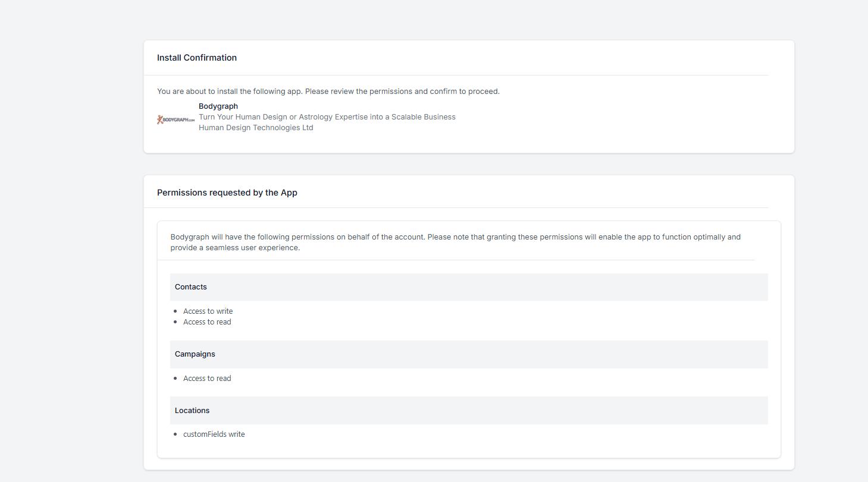Click the Install Confirmation heading
The image size is (868, 482).
197,58
